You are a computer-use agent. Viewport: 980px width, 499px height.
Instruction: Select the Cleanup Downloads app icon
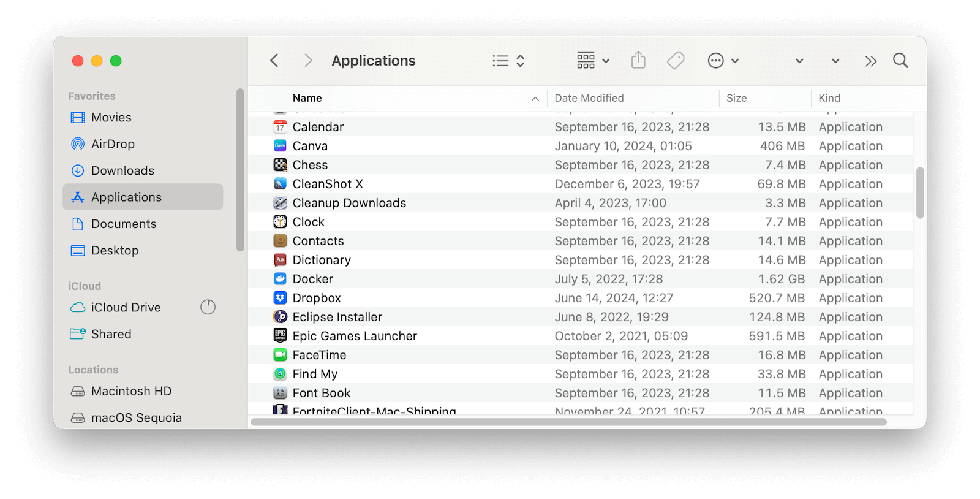[x=280, y=203]
